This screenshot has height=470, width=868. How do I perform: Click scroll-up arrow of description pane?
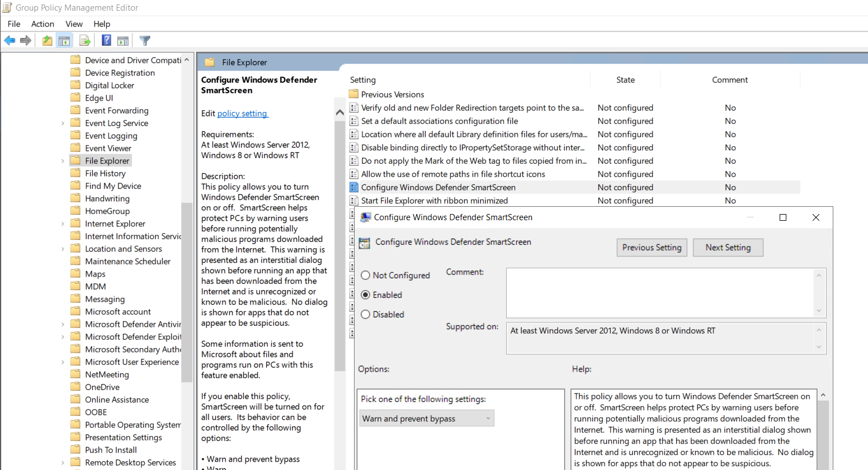coord(339,112)
